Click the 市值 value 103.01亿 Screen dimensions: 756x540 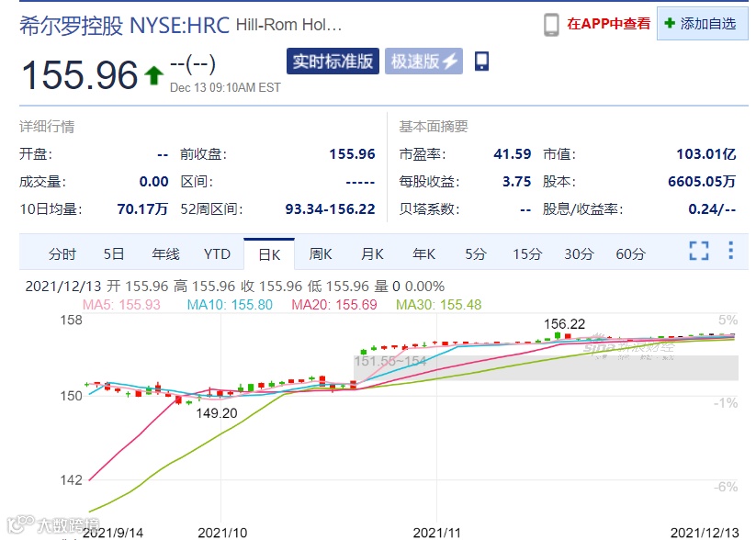pos(705,154)
